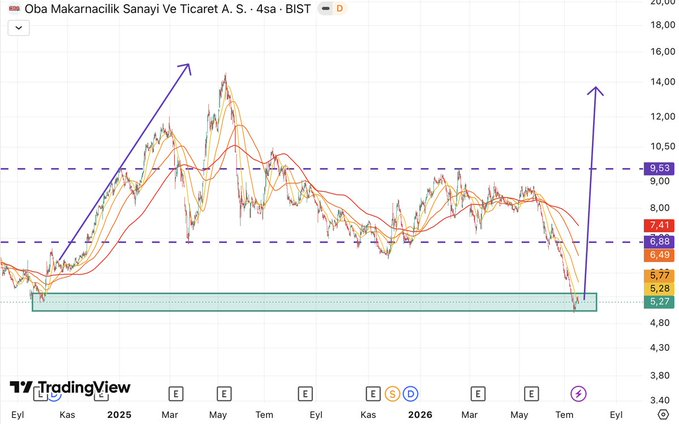Click the 16,00 price scale value
Screen dimensions: 679x424
coord(663,52)
